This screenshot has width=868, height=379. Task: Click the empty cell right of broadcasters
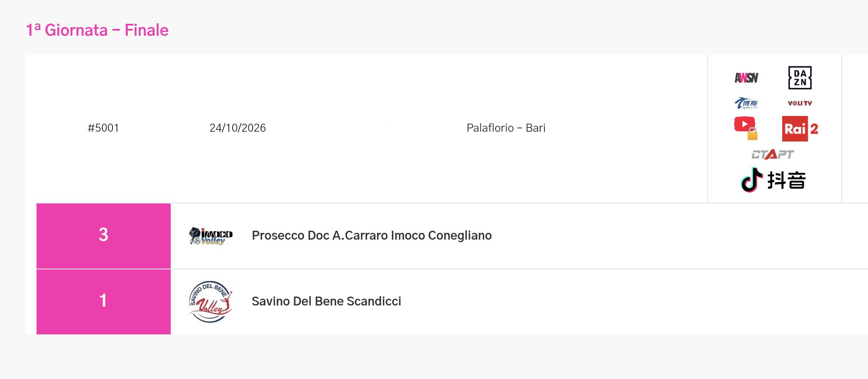coord(855,129)
